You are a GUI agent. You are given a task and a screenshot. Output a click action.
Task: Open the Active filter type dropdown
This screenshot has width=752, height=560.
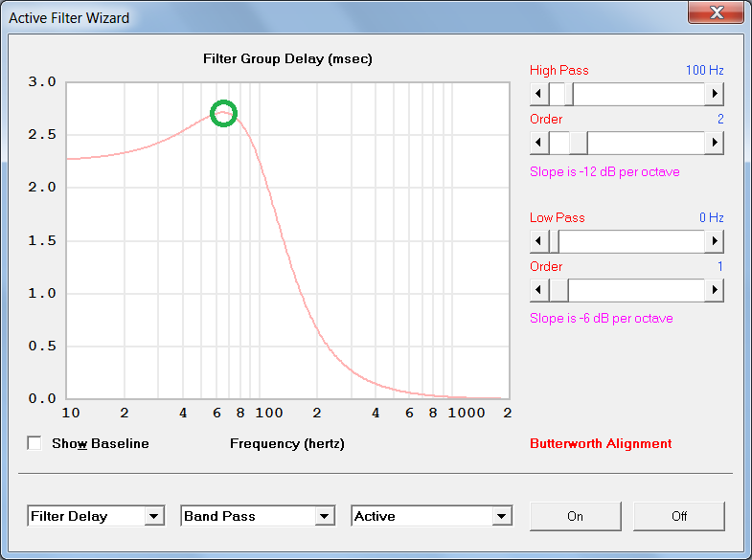tap(432, 516)
